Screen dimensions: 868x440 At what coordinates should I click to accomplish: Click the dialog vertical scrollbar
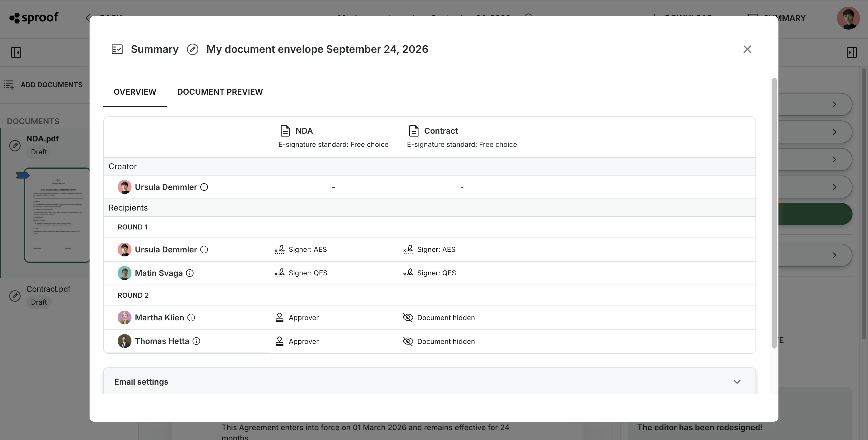pyautogui.click(x=774, y=213)
